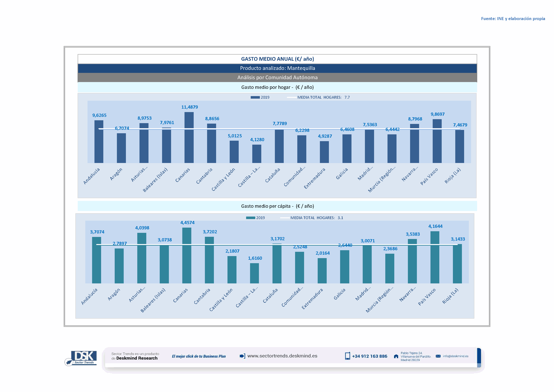The image size is (554, 392).
Task: Click the 'El mejor click de tu Business Plan' slogan
Action: point(199,356)
